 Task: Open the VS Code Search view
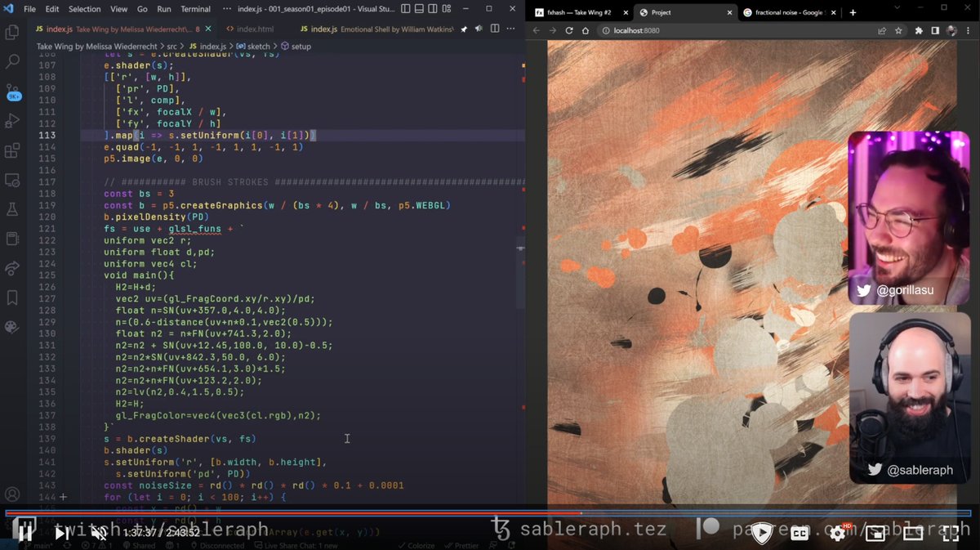coord(12,61)
